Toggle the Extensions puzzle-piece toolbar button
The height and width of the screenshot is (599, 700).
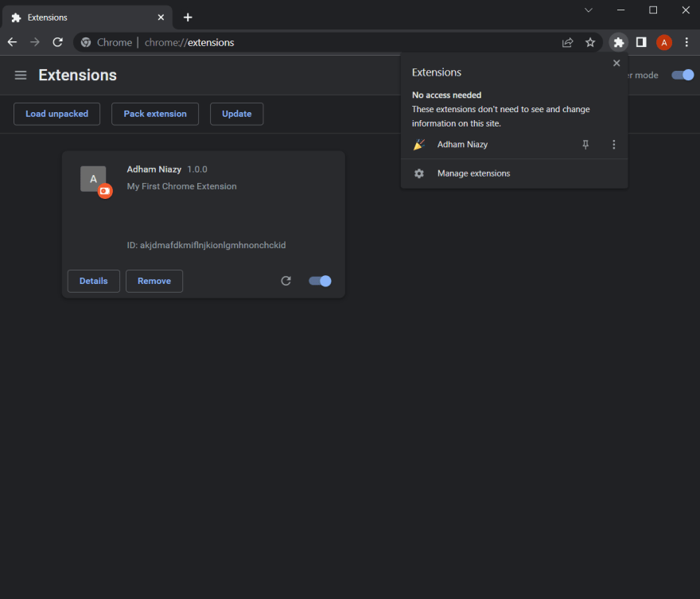tap(619, 42)
